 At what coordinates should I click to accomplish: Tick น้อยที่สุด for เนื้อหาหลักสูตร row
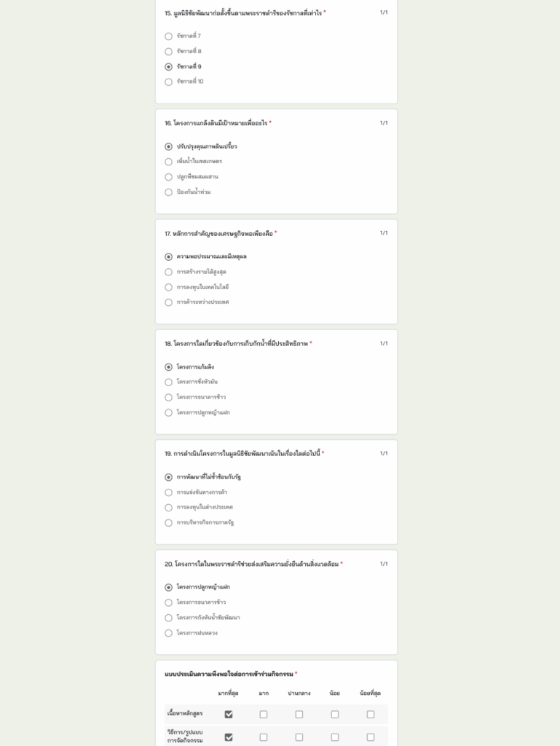coord(371,715)
